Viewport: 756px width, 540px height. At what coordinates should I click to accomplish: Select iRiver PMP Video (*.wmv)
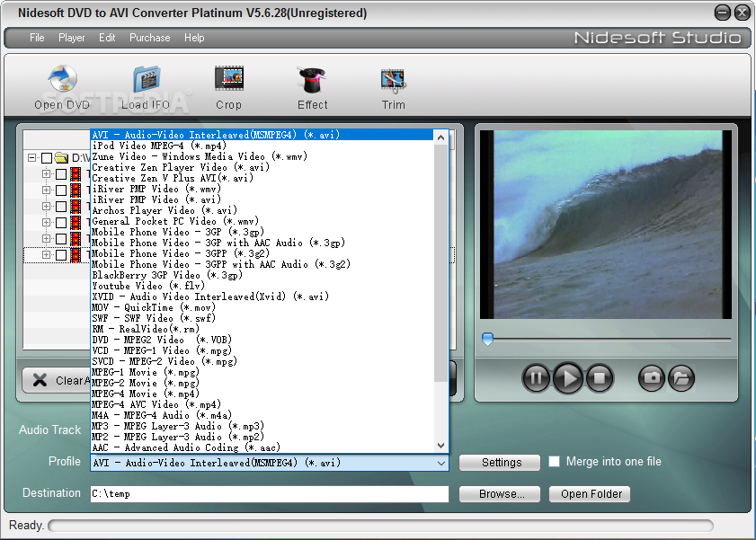click(262, 189)
